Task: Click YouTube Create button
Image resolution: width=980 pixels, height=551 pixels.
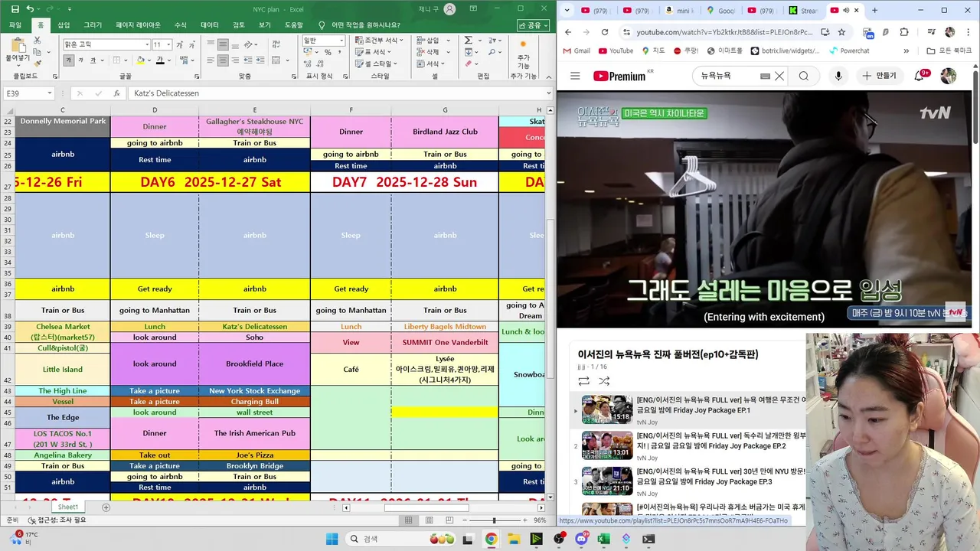Action: (x=879, y=76)
